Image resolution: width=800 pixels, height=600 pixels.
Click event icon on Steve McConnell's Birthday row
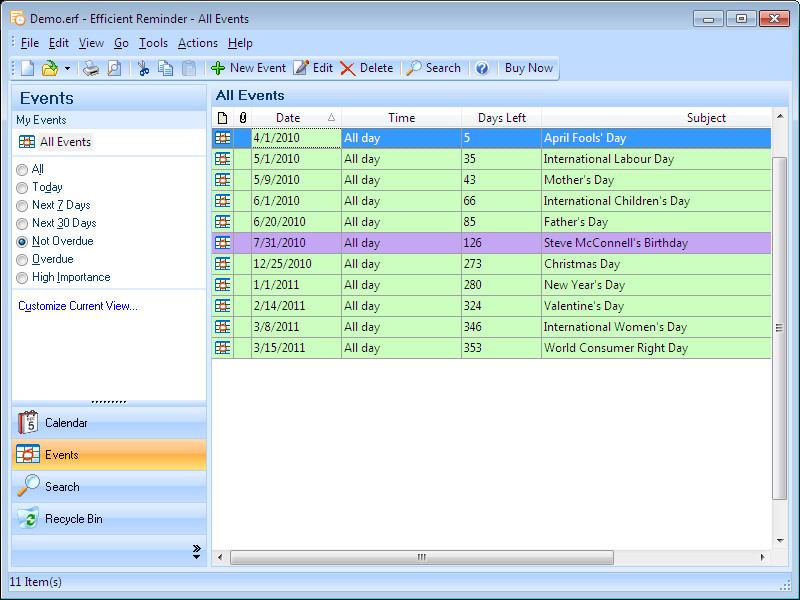222,242
